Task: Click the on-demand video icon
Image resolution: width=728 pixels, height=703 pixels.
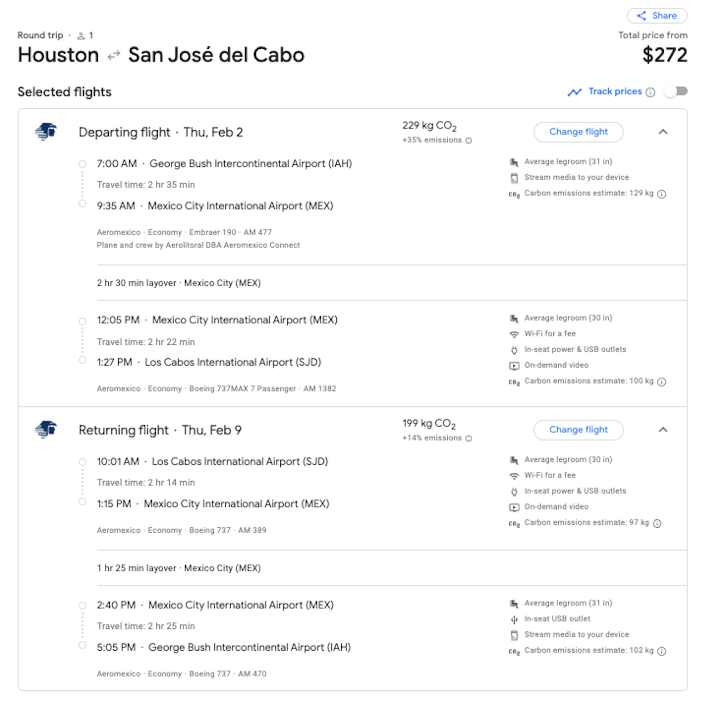Action: tap(514, 365)
